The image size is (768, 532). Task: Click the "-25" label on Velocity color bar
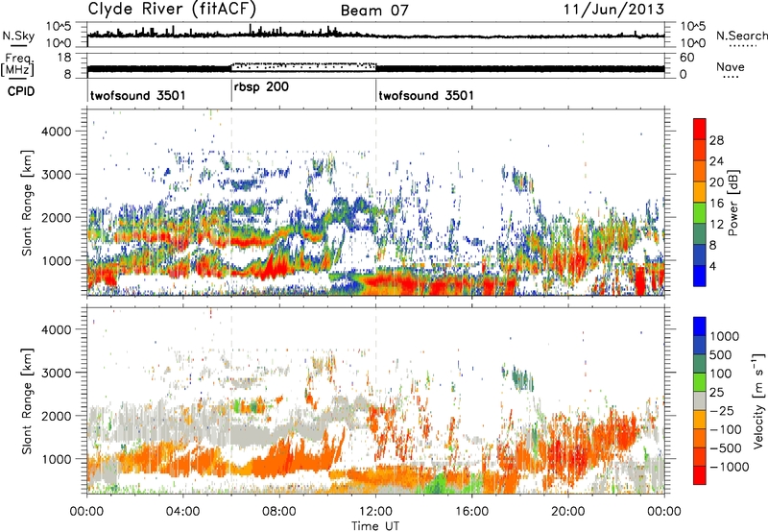(x=722, y=411)
